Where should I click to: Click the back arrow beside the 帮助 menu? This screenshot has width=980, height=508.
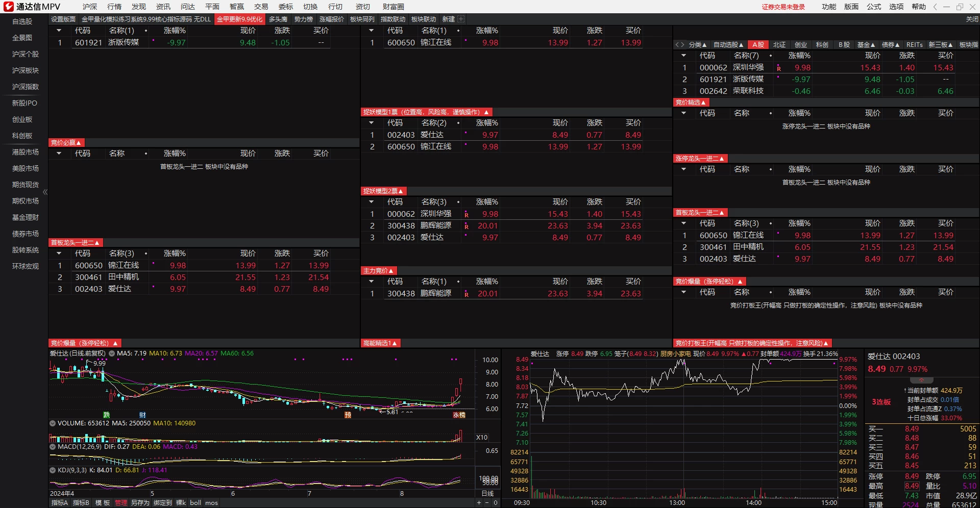(935, 7)
